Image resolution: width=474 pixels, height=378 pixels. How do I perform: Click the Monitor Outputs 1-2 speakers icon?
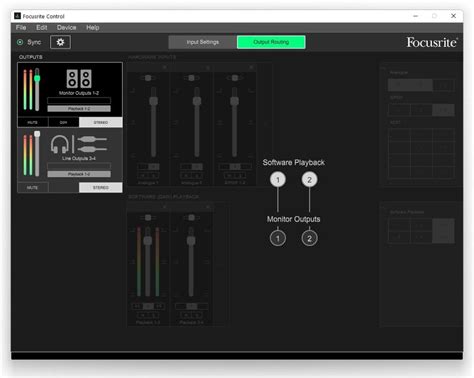(x=79, y=78)
